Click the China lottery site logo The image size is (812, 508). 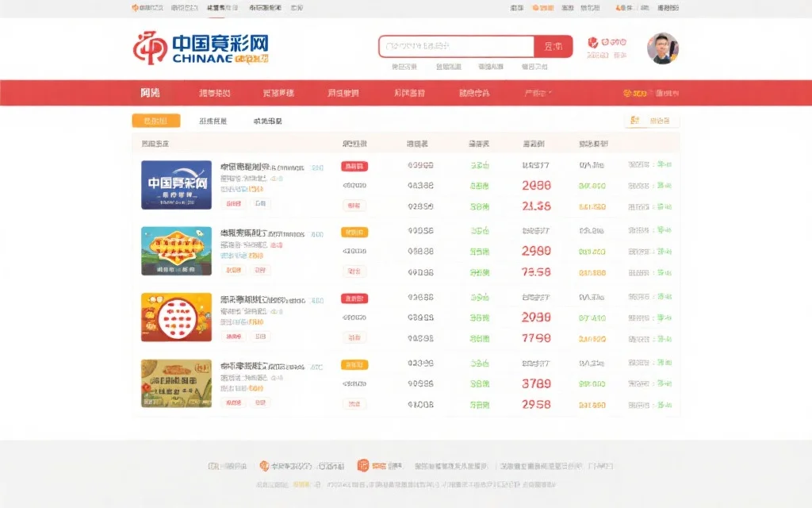click(201, 48)
